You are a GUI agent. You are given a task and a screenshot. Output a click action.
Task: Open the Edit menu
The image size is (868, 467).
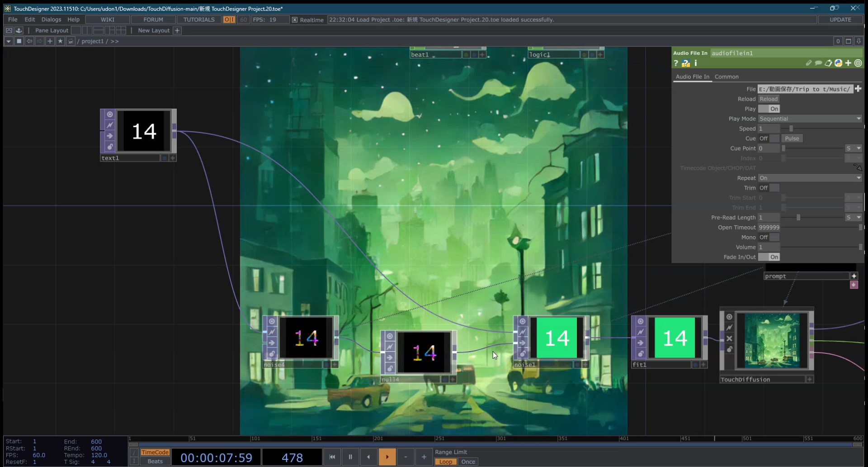(30, 19)
